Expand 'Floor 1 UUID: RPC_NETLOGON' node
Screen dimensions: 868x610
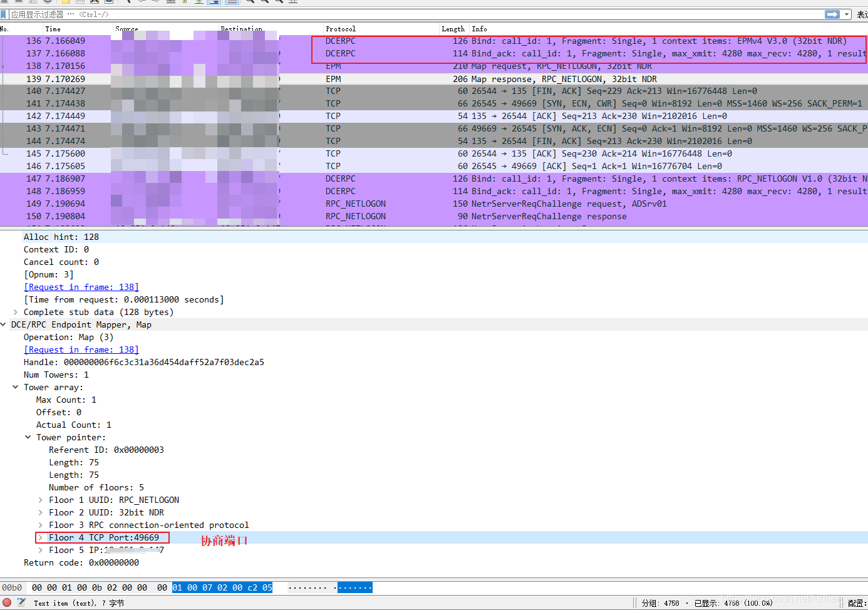(x=41, y=500)
